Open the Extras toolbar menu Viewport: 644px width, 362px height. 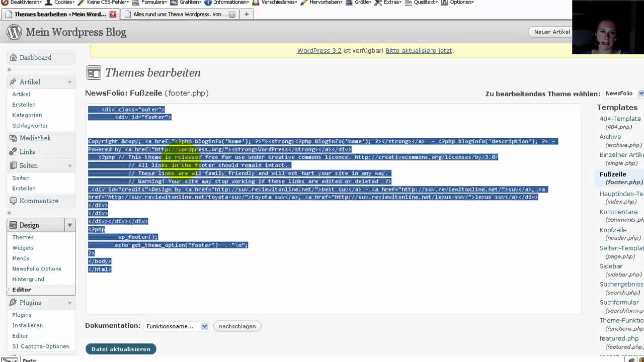point(388,2)
